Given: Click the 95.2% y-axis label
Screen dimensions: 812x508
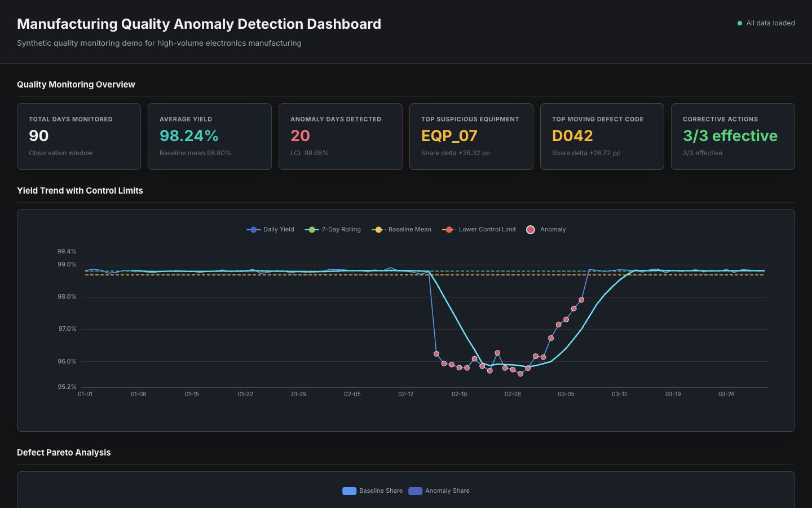Looking at the screenshot, I should point(67,387).
